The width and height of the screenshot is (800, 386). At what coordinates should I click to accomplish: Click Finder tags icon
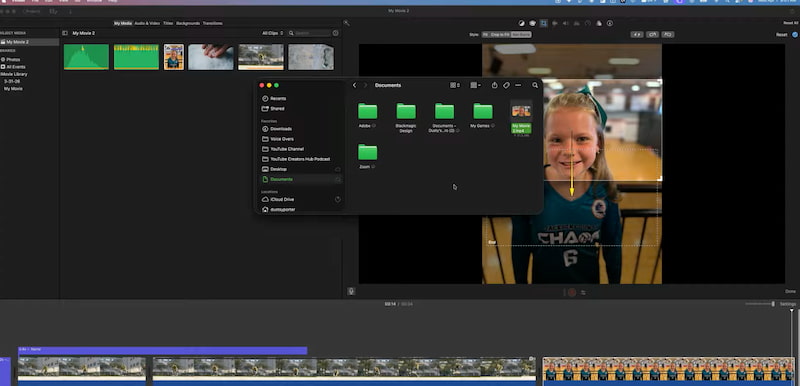(506, 85)
